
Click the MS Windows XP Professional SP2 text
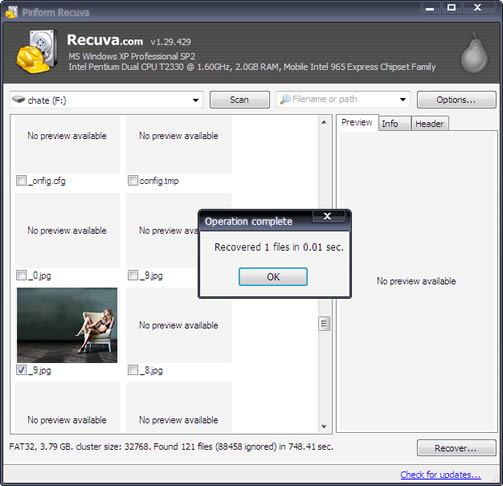pyautogui.click(x=132, y=56)
